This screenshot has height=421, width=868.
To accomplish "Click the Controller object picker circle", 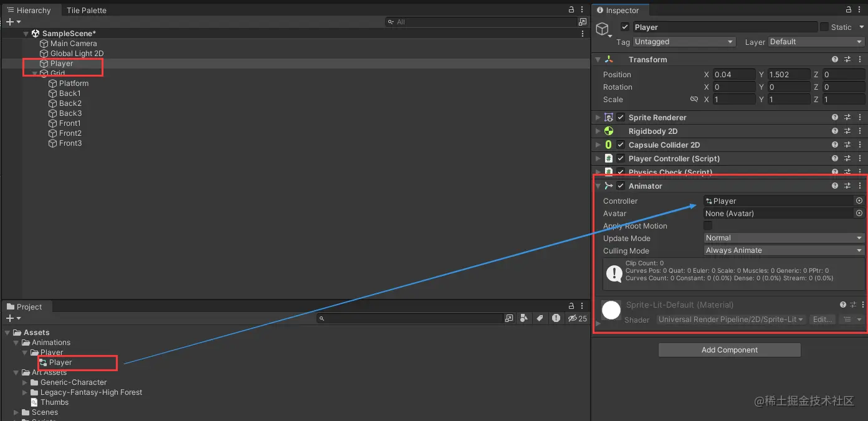I will (859, 201).
